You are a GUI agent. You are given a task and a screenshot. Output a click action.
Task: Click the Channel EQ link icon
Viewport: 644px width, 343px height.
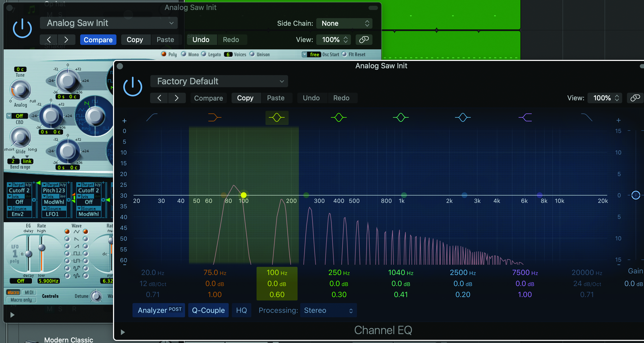[635, 98]
